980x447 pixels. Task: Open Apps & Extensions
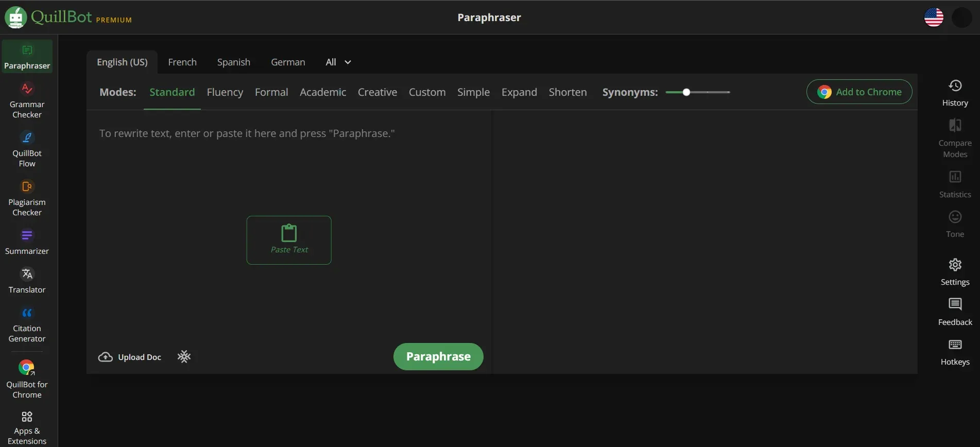27,427
